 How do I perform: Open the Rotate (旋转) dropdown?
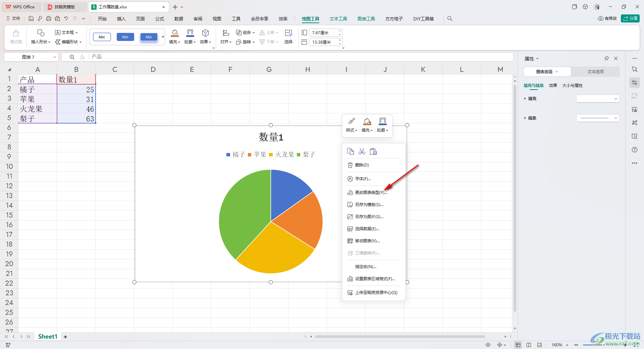(x=245, y=42)
